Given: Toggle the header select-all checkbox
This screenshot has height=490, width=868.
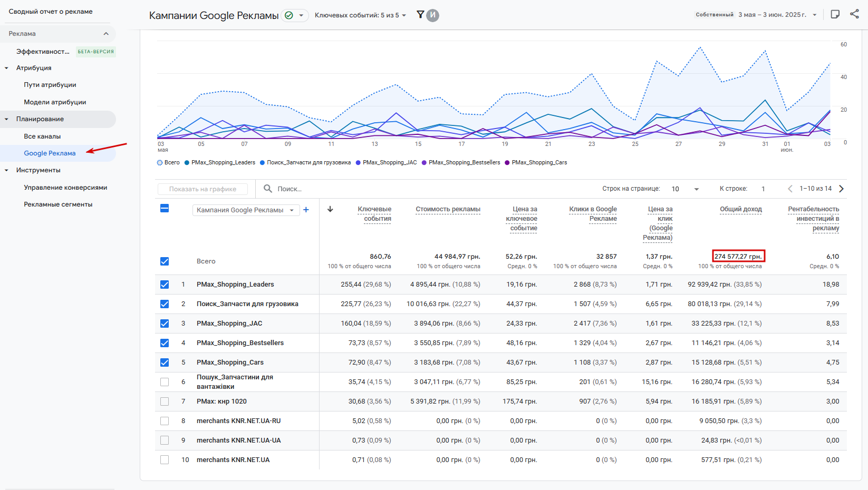Looking at the screenshot, I should (x=165, y=208).
